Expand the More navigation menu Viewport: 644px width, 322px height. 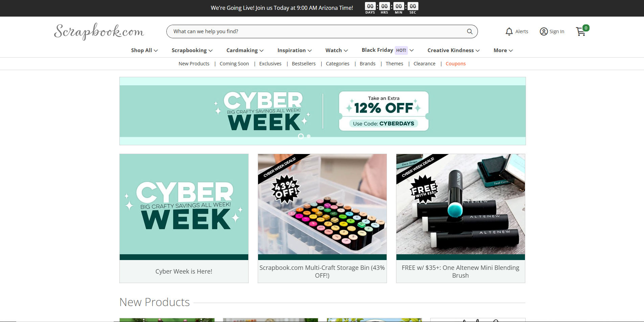coord(503,50)
